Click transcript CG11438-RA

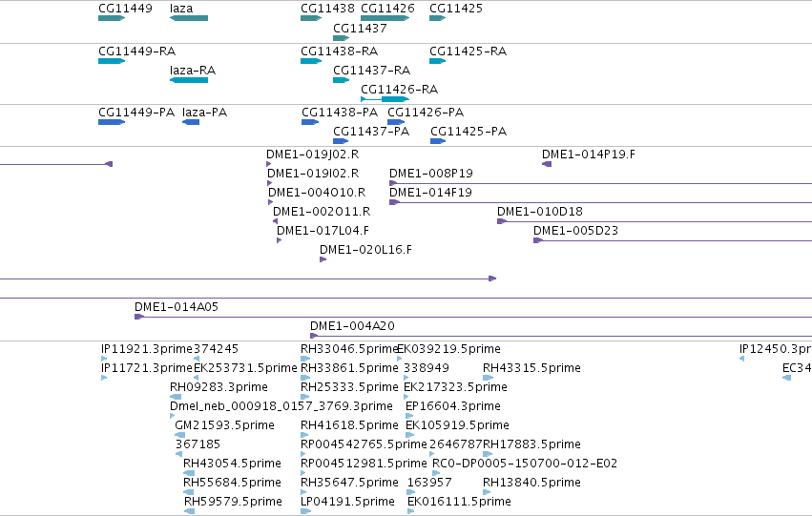(x=311, y=61)
